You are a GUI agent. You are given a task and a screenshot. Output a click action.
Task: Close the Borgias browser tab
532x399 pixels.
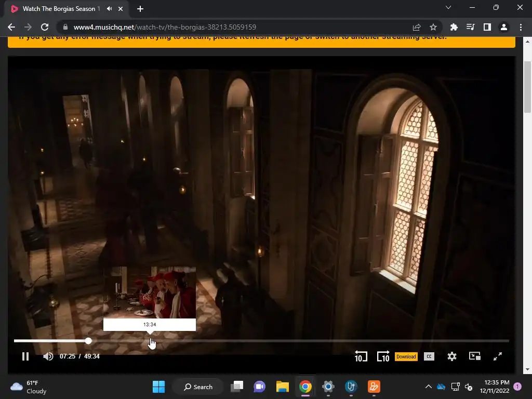pos(121,9)
